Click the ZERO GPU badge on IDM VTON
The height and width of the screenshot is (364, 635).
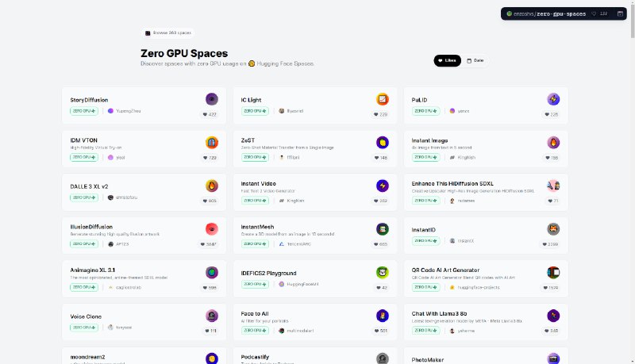click(x=84, y=157)
